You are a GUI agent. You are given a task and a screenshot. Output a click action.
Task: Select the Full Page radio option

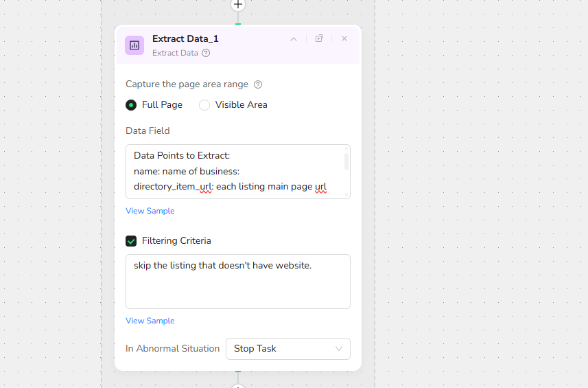[x=131, y=105]
